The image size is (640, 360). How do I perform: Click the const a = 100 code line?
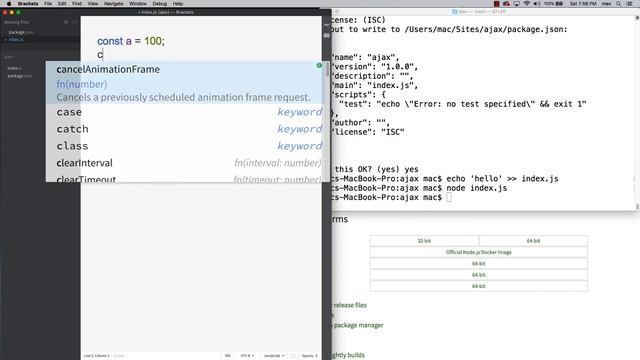[x=131, y=41]
